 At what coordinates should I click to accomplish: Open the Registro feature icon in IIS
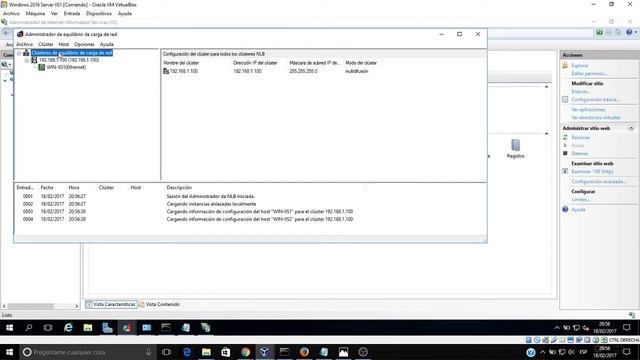(516, 149)
